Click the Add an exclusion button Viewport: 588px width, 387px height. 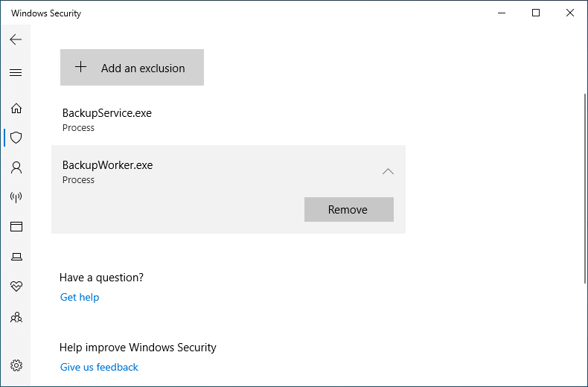(132, 68)
